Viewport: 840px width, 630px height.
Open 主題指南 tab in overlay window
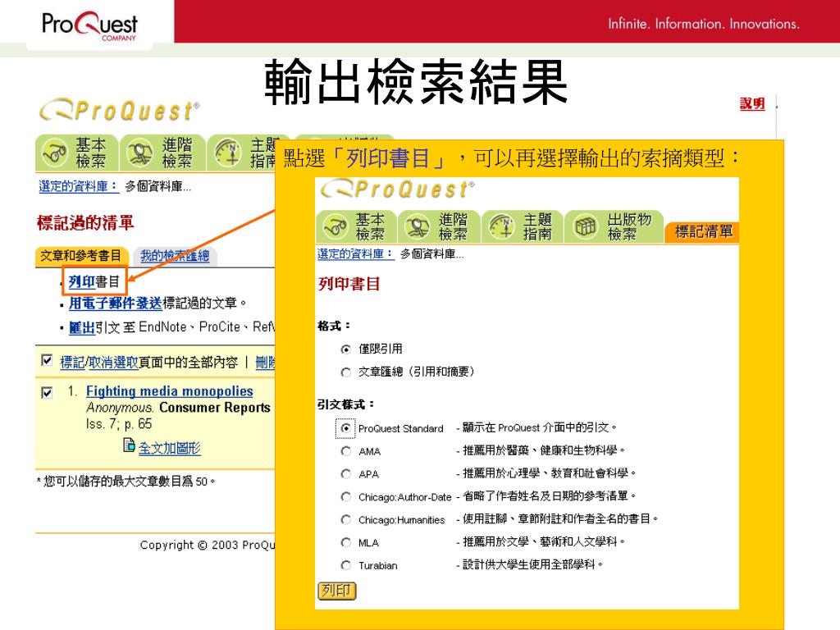[x=523, y=227]
